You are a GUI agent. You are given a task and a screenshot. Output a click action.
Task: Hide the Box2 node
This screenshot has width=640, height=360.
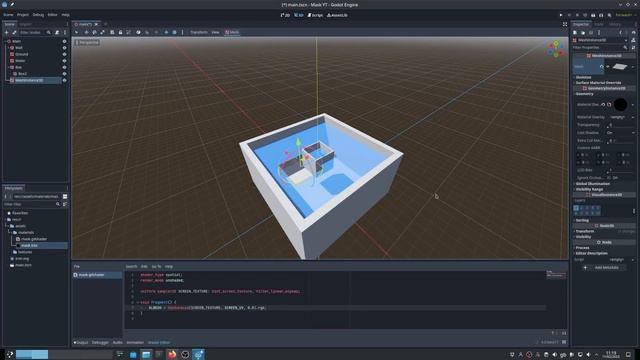[x=64, y=74]
